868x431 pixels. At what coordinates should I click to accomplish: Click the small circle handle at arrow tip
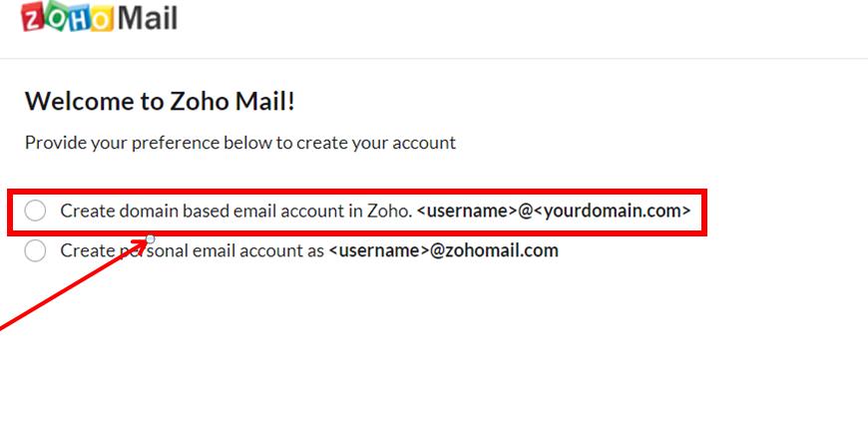[150, 237]
